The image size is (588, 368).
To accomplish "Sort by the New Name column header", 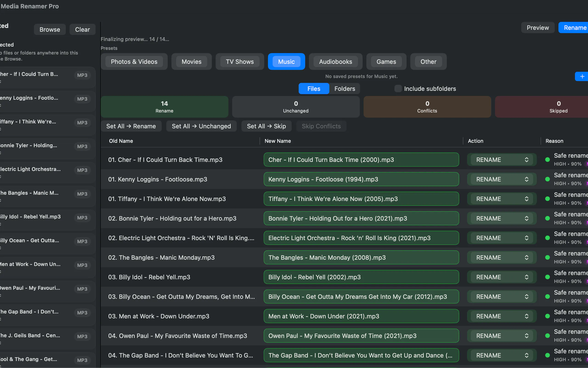I will (278, 141).
